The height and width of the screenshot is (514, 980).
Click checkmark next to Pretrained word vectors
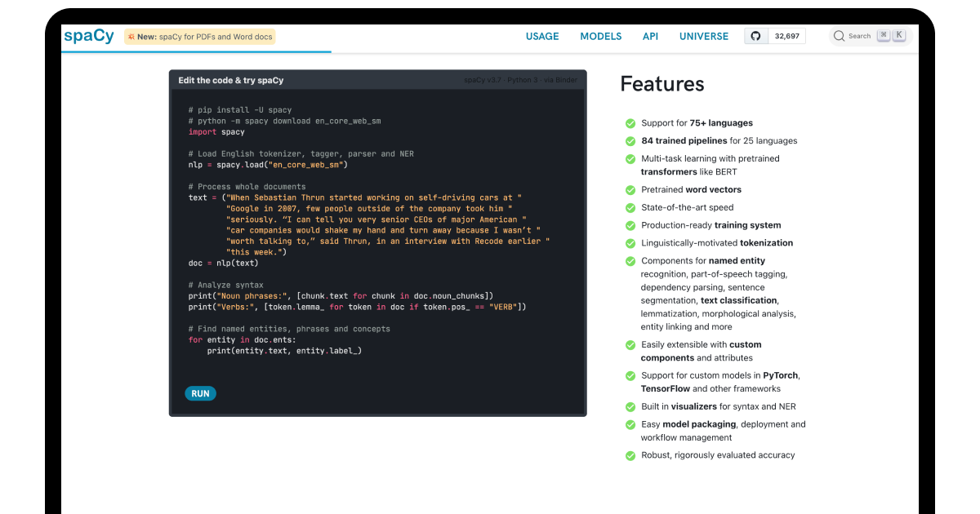[630, 190]
